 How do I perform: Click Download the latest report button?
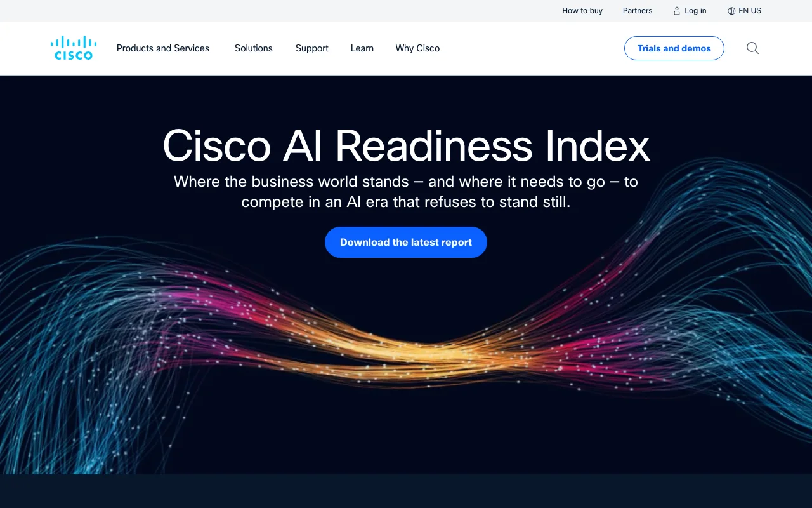[406, 242]
